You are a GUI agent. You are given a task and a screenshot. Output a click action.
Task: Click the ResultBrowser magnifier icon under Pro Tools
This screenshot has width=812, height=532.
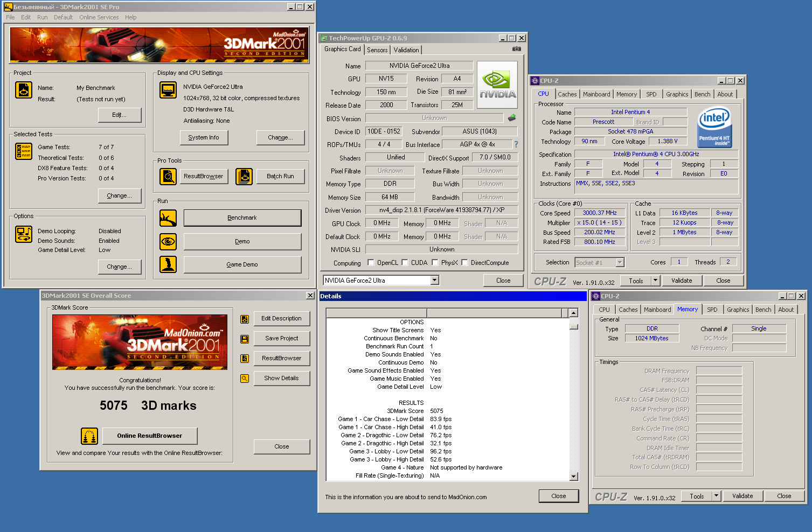pyautogui.click(x=168, y=177)
